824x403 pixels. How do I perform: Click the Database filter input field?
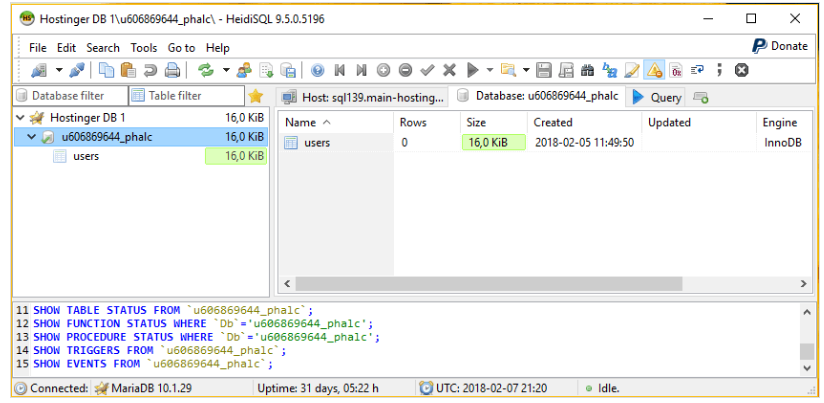pos(71,96)
